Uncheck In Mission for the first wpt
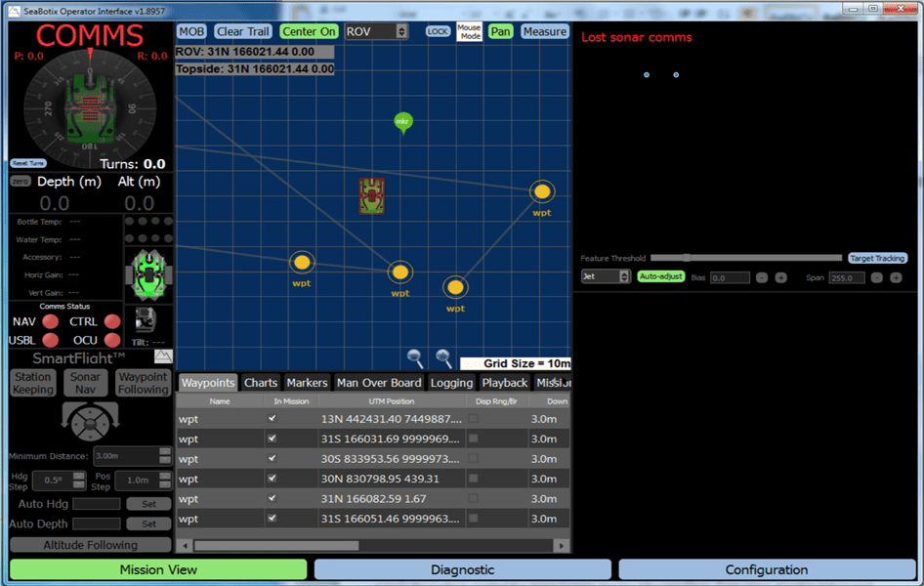 point(273,418)
